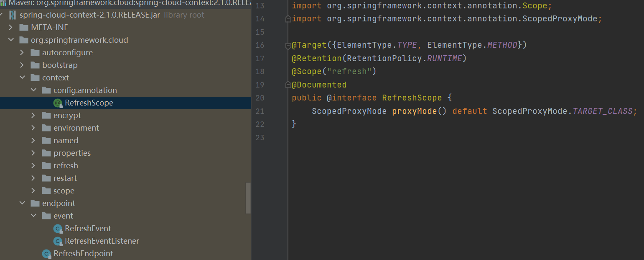Click the spring-cloud-context jar archive icon
644x260 pixels.
(x=13, y=15)
